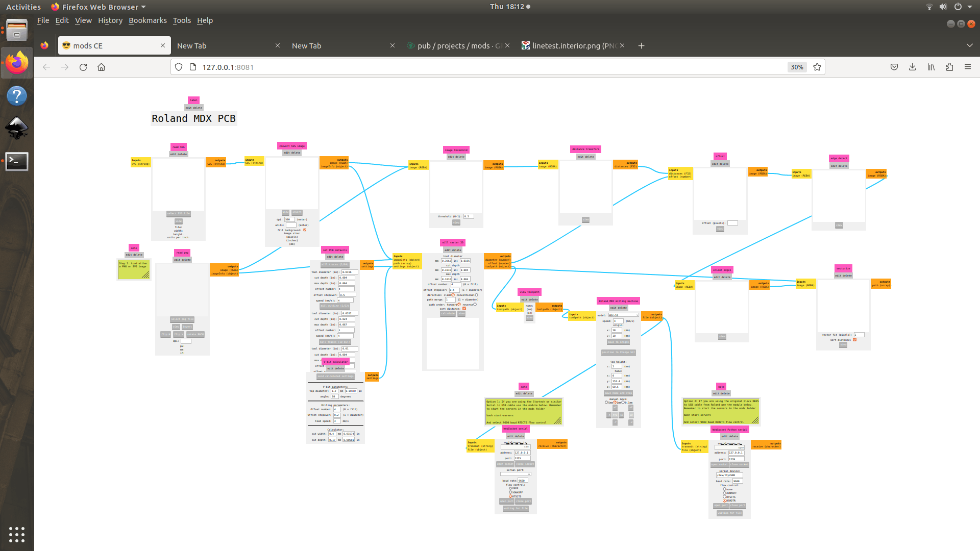
Task: Open the Bookmarks menu
Action: (148, 20)
